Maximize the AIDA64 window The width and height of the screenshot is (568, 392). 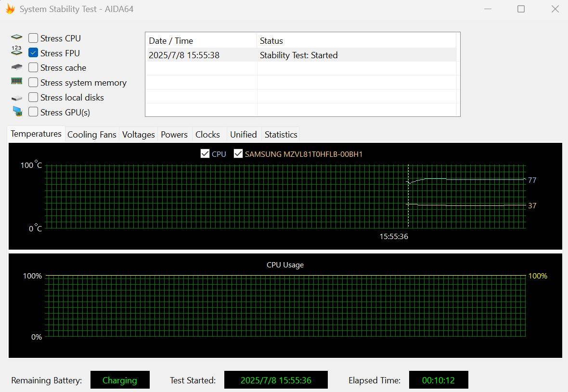click(x=521, y=9)
